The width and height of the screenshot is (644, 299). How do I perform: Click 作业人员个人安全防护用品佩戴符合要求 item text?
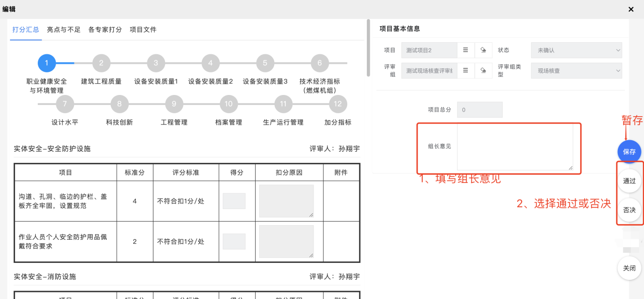[x=63, y=241]
